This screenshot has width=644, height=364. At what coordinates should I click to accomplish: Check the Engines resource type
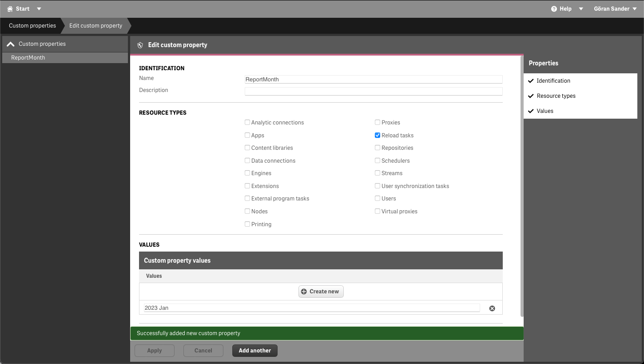tap(247, 173)
